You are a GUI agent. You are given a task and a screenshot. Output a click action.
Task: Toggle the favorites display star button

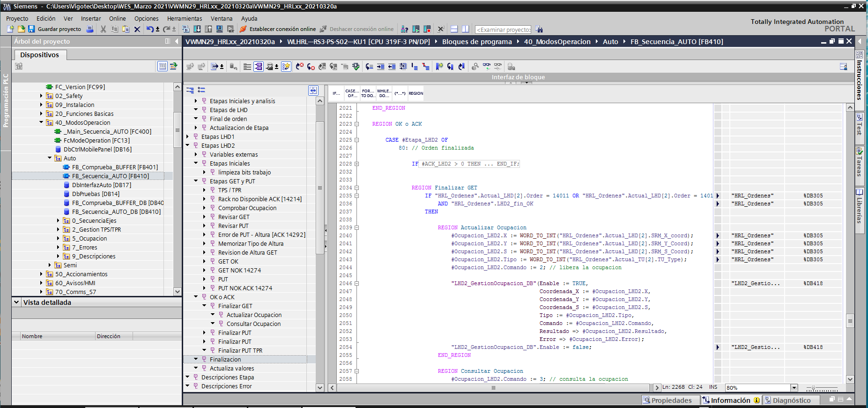click(286, 67)
